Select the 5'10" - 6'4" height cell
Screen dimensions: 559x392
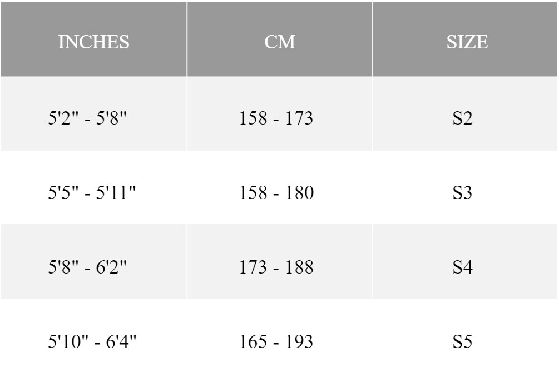coord(93,337)
